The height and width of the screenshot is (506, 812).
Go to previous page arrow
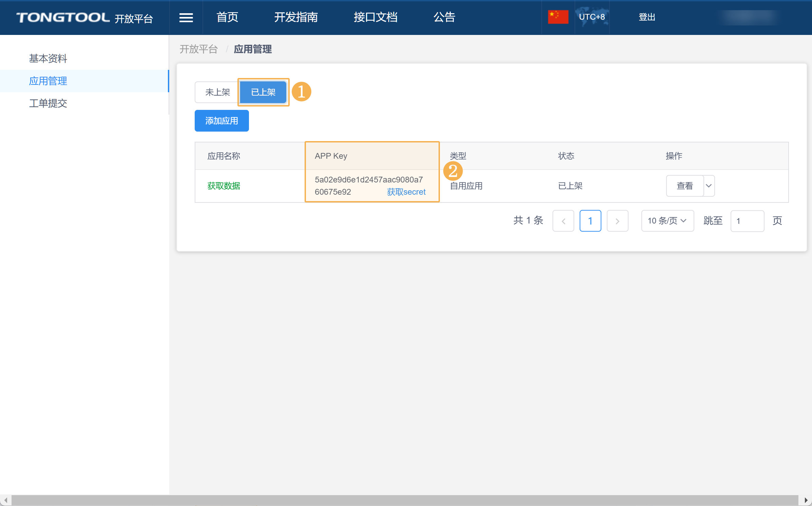pos(563,221)
